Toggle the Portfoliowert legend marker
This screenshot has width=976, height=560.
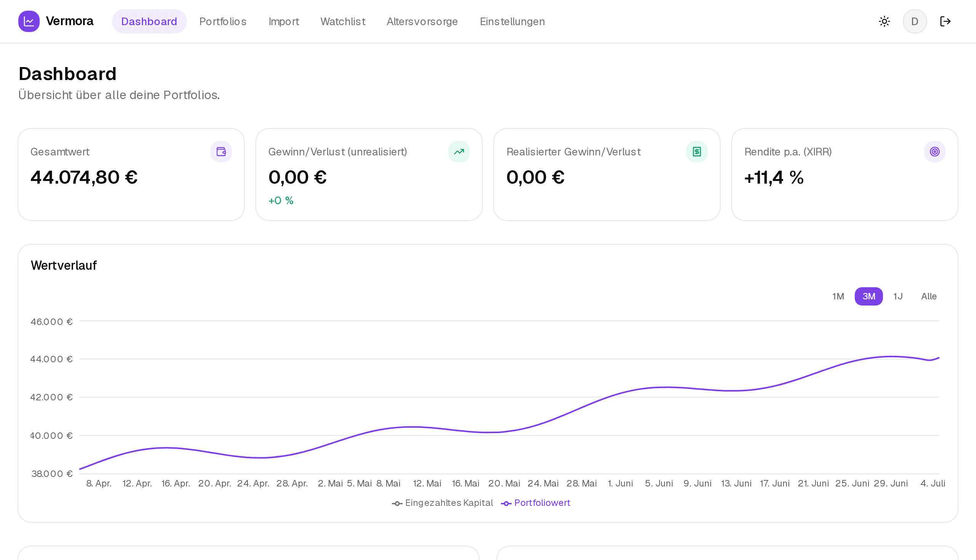506,504
